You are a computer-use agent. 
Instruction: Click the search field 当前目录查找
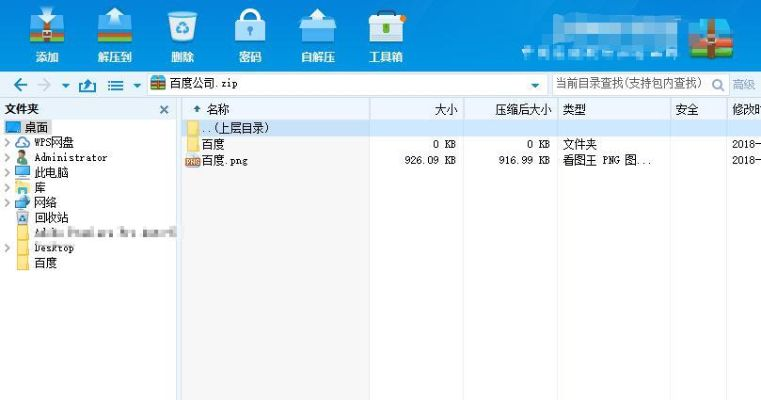[631, 84]
